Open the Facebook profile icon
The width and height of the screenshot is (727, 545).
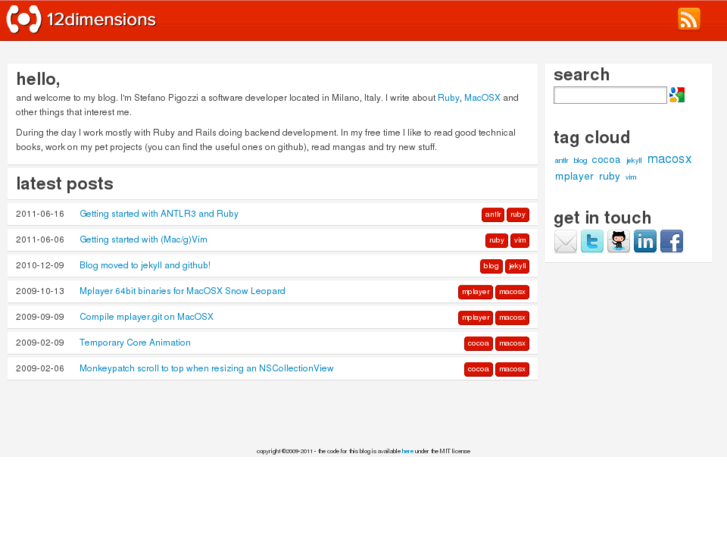tap(671, 241)
